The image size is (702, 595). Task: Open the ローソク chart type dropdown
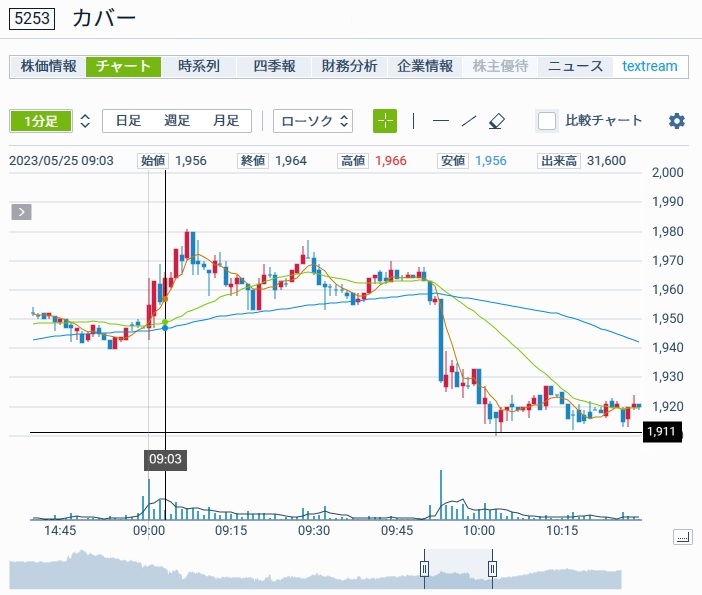[x=313, y=121]
